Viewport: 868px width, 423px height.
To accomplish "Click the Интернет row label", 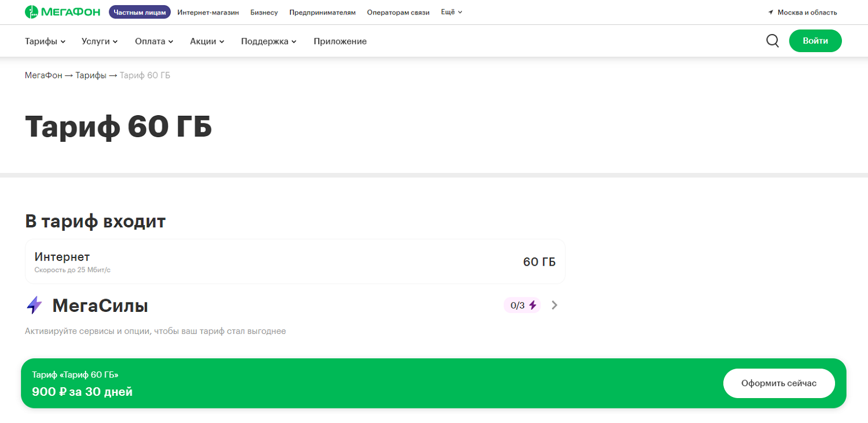I will tap(62, 256).
